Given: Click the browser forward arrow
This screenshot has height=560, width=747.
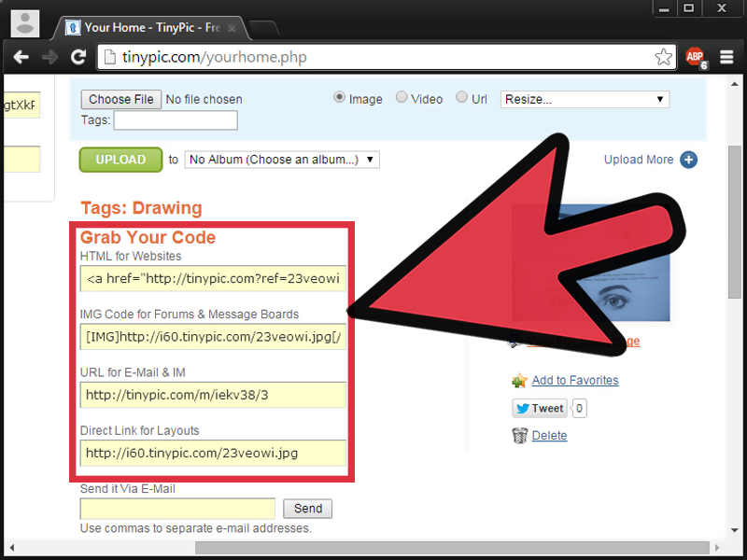Looking at the screenshot, I should pyautogui.click(x=49, y=57).
